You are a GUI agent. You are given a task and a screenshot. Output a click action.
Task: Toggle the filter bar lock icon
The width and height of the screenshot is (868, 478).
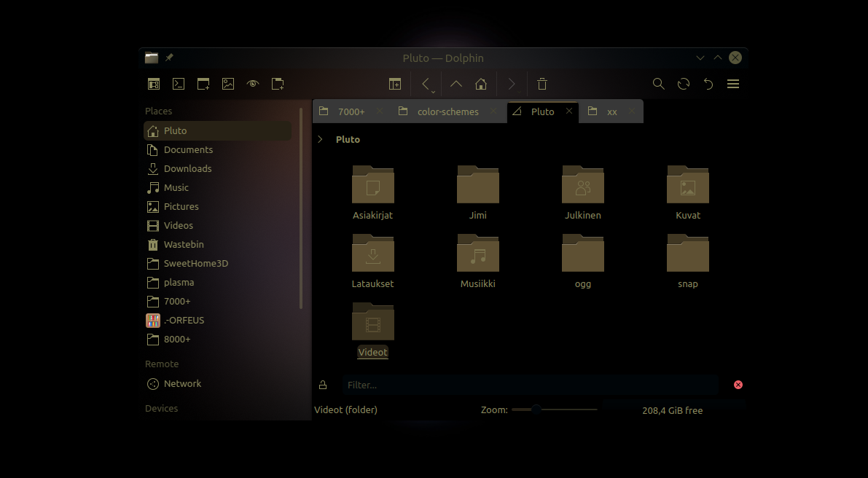(323, 385)
